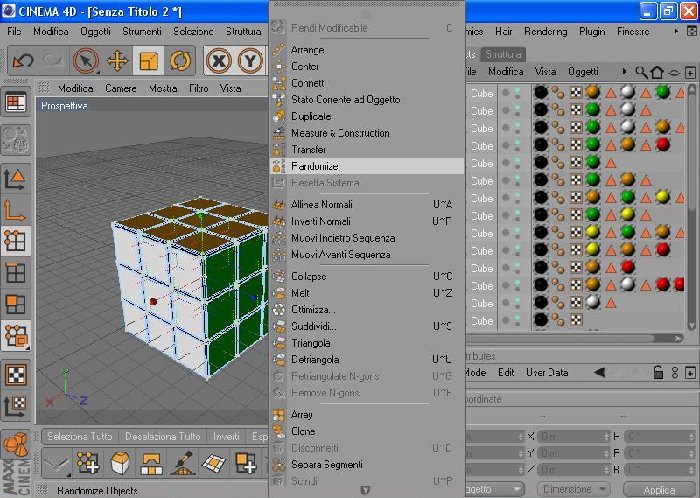Open the viewport Camere menu
This screenshot has width=700, height=498.
coord(121,88)
